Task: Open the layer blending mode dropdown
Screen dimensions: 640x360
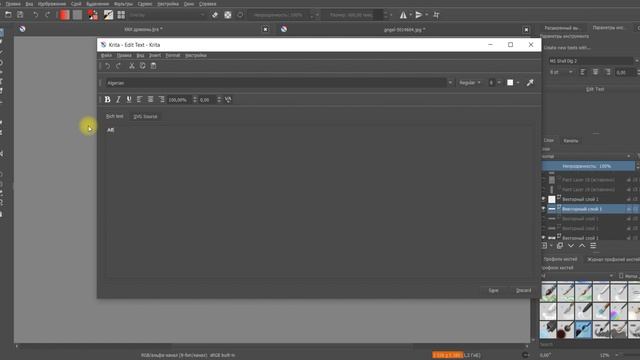Action: coord(586,156)
